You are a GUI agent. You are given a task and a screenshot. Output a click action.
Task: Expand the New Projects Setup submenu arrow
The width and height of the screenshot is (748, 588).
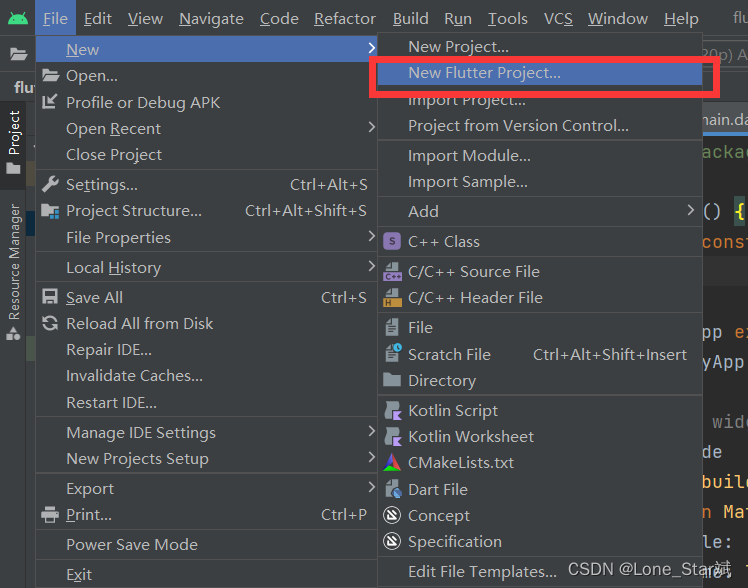point(372,457)
